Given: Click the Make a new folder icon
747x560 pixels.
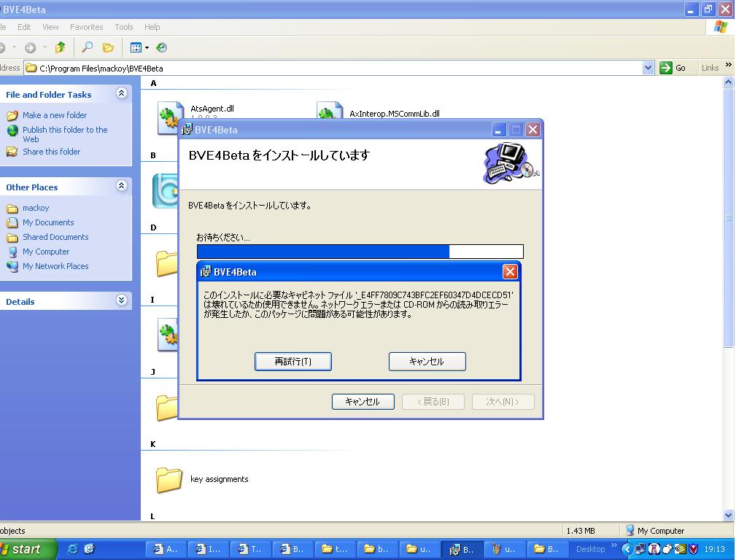Looking at the screenshot, I should tap(12, 115).
